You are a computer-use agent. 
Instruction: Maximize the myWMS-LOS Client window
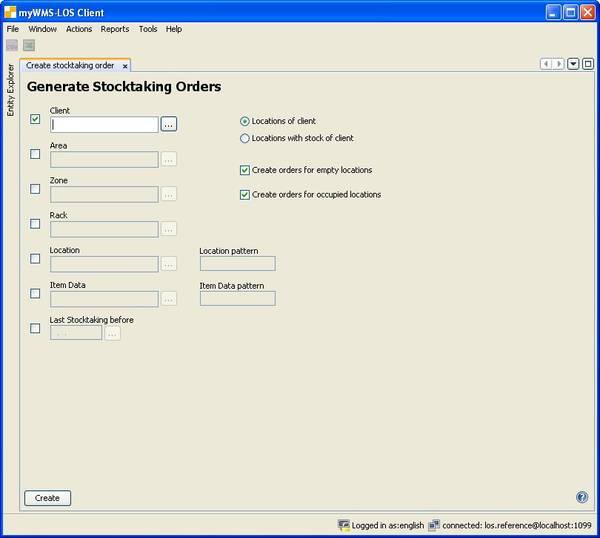570,12
